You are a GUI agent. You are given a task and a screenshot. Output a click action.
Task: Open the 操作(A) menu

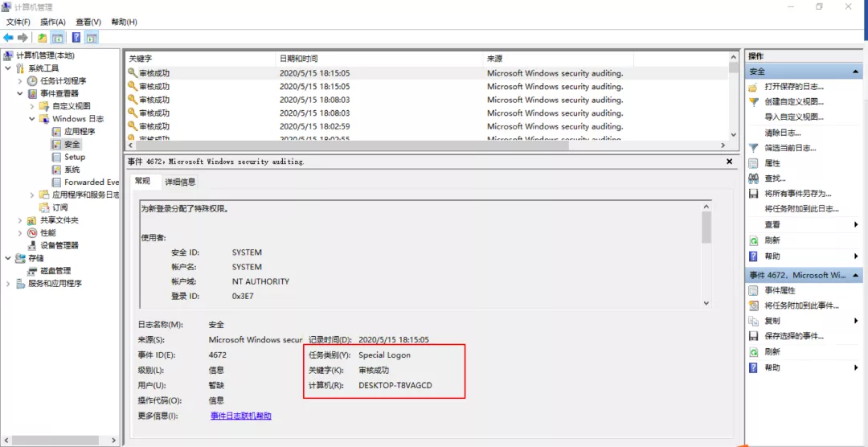pyautogui.click(x=53, y=22)
